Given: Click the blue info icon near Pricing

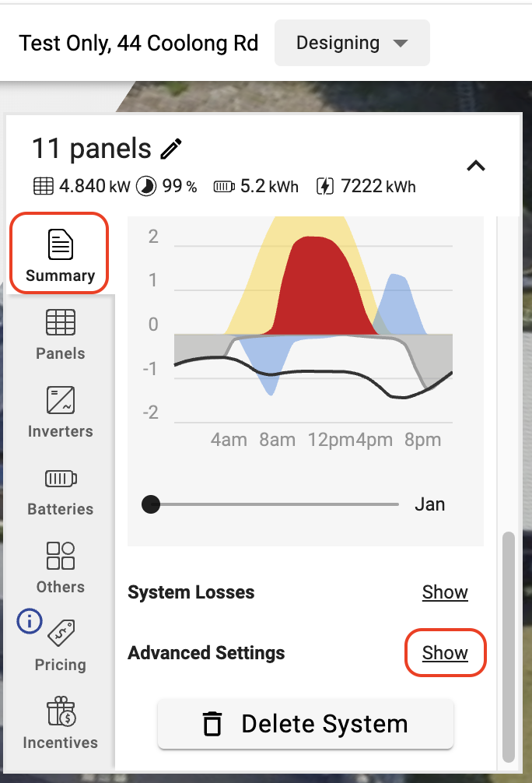Looking at the screenshot, I should [30, 621].
